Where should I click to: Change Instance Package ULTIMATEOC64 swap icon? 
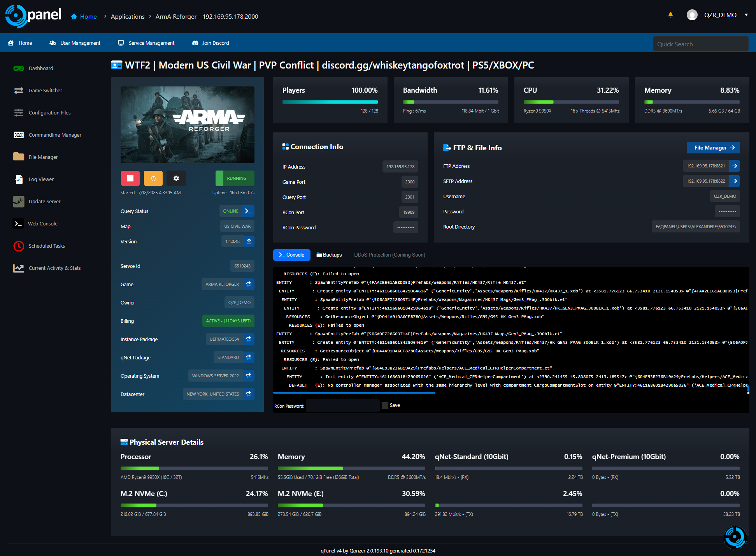pyautogui.click(x=249, y=339)
